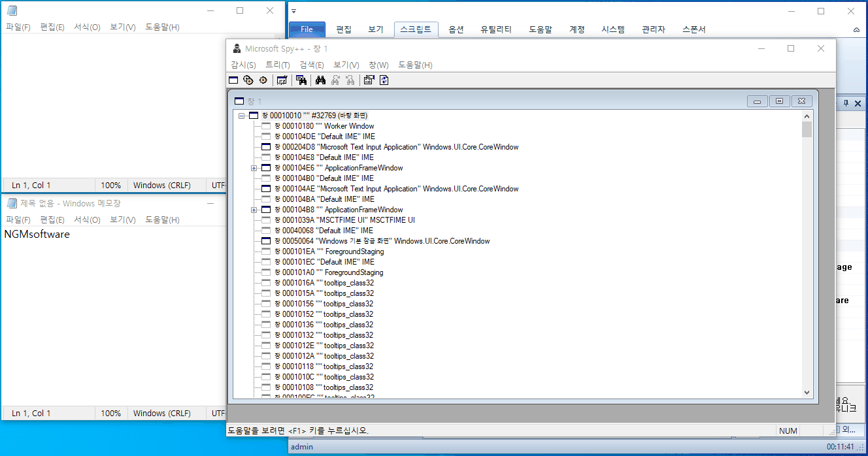Switch to the 스폰서 ribbon tab
This screenshot has height=456, width=868.
click(x=693, y=29)
